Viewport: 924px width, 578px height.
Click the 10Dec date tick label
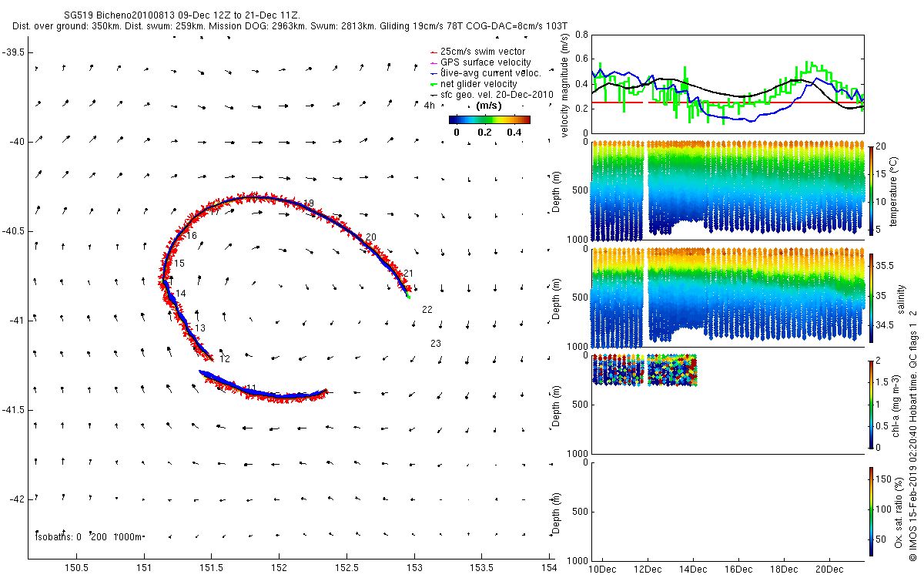click(601, 570)
